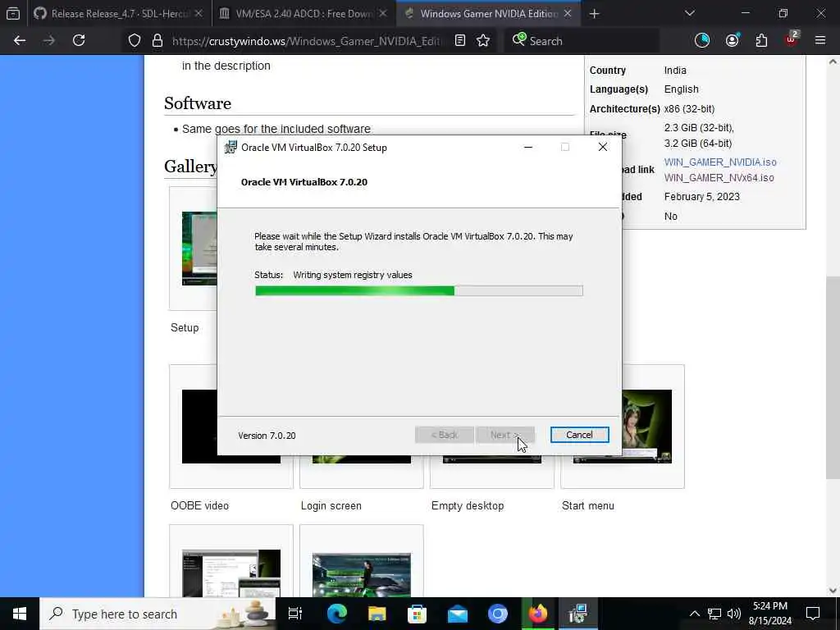Screen dimensions: 840x630
Task: Click the uBlock extension icon with badge
Action: 792,39
